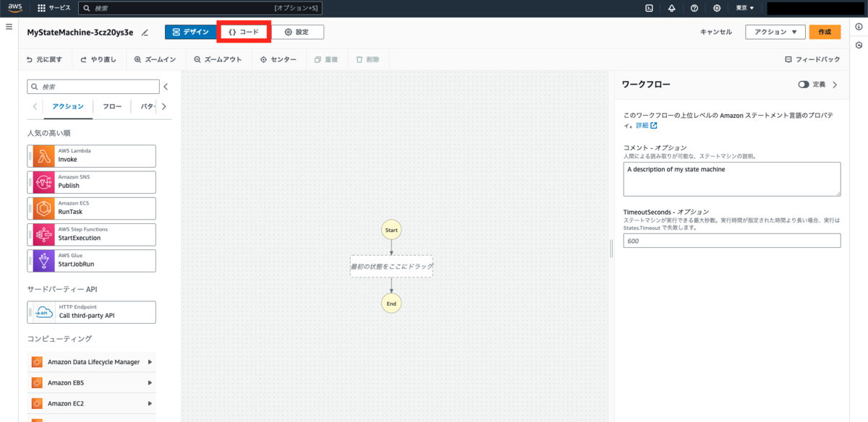
Task: Expand Amazon Data Lifecycle Manager arrow
Action: coord(150,362)
